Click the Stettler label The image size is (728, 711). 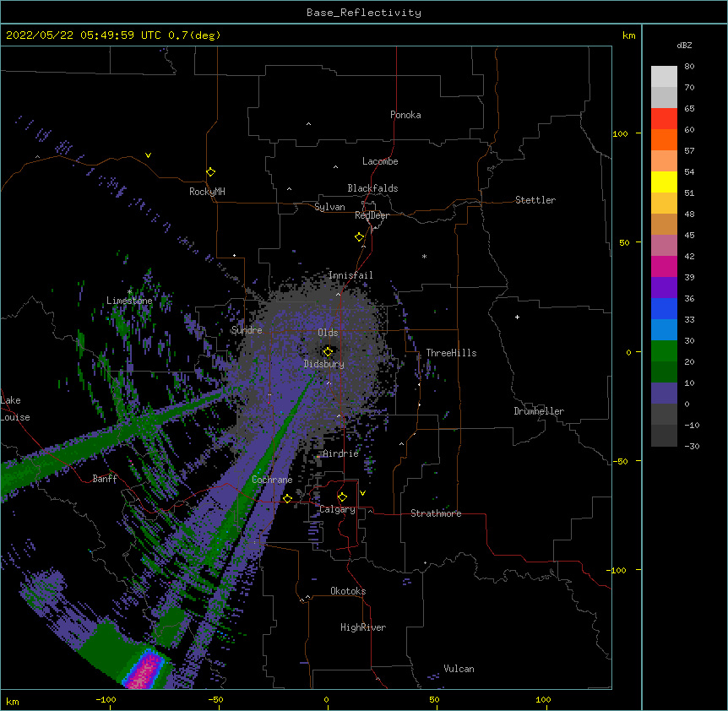535,200
